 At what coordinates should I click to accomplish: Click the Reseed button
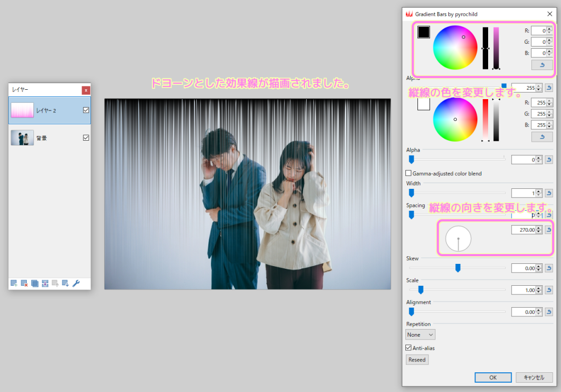[417, 360]
